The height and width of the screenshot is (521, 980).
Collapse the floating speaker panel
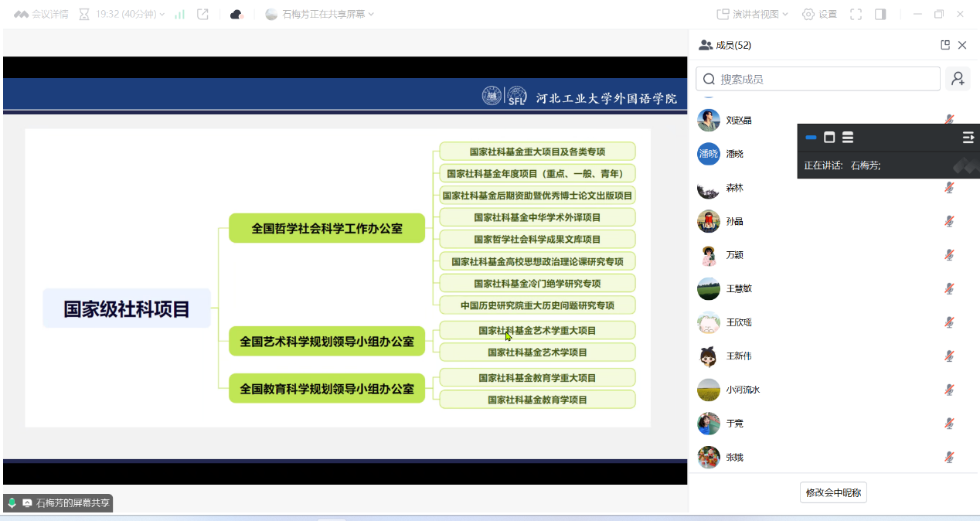click(x=968, y=138)
